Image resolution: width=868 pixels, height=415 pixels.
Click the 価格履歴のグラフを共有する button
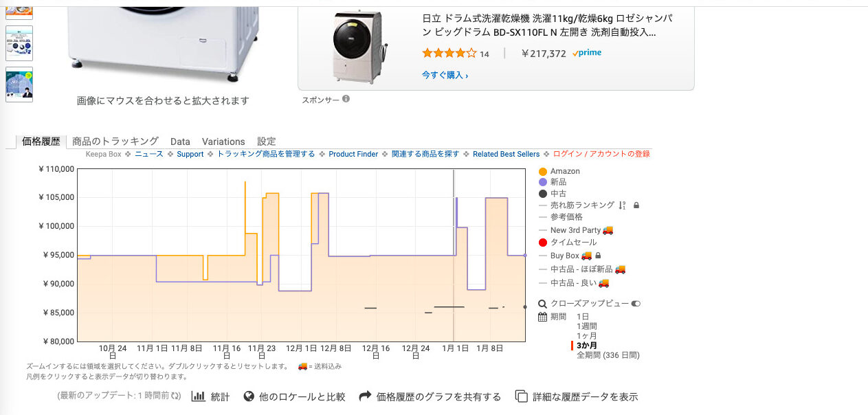(x=438, y=396)
